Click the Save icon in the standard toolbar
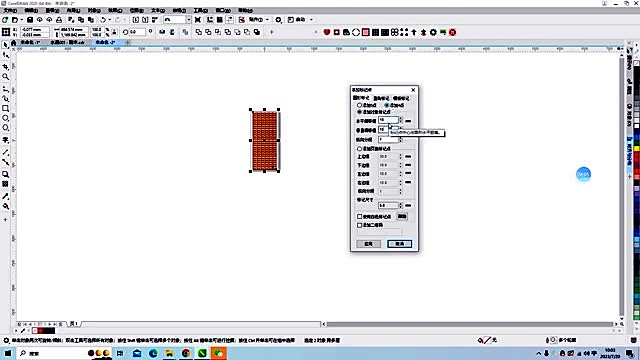 pos(30,20)
